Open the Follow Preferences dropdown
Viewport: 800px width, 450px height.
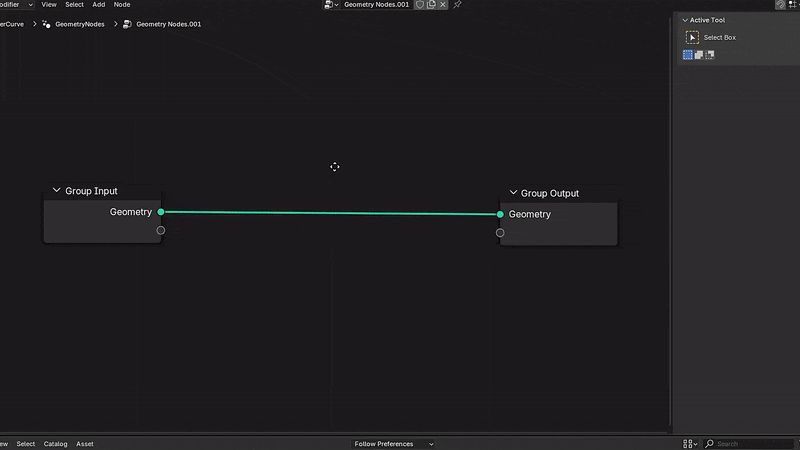pos(394,444)
